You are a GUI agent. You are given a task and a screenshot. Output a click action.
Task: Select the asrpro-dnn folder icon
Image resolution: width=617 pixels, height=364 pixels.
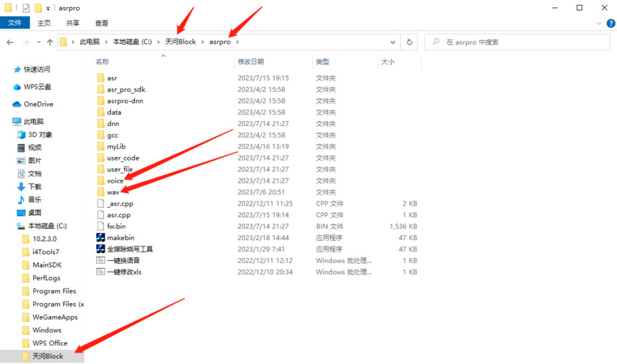(x=100, y=100)
